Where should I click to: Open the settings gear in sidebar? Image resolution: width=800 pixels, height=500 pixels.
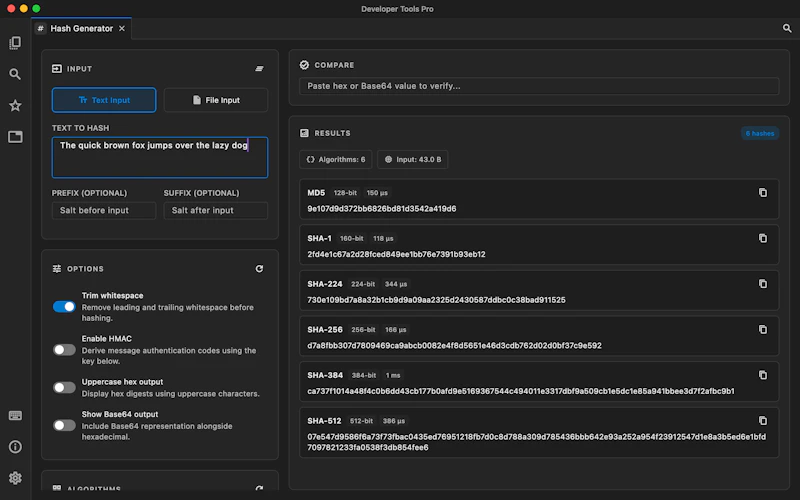click(x=15, y=478)
